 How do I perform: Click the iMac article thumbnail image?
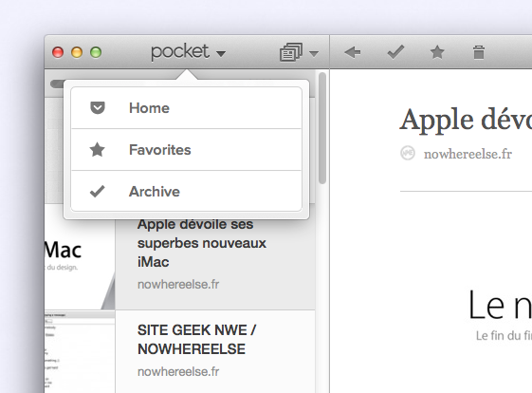(80, 256)
